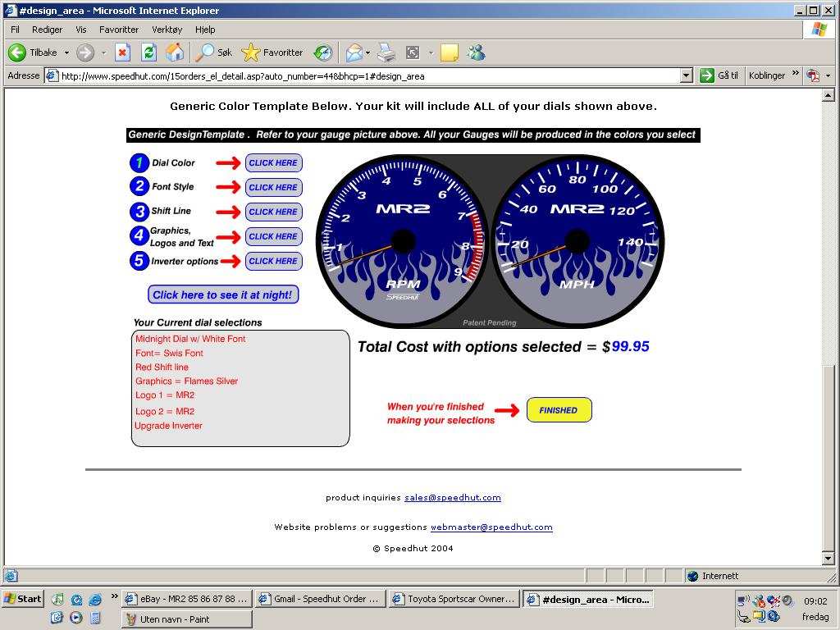The width and height of the screenshot is (840, 630).
Task: Click the Messenger icon in toolbar
Action: click(476, 52)
